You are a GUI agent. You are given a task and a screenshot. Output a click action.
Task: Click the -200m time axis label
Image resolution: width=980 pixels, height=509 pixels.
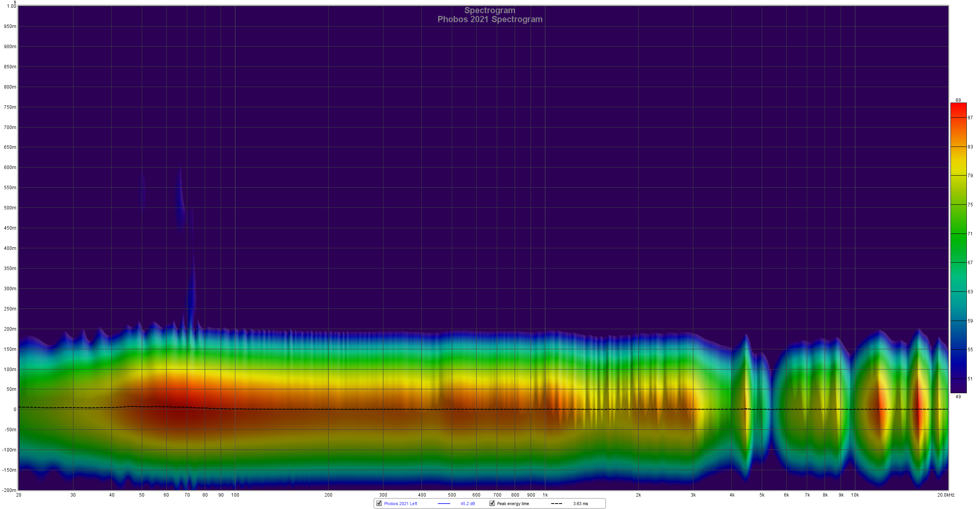coord(9,490)
